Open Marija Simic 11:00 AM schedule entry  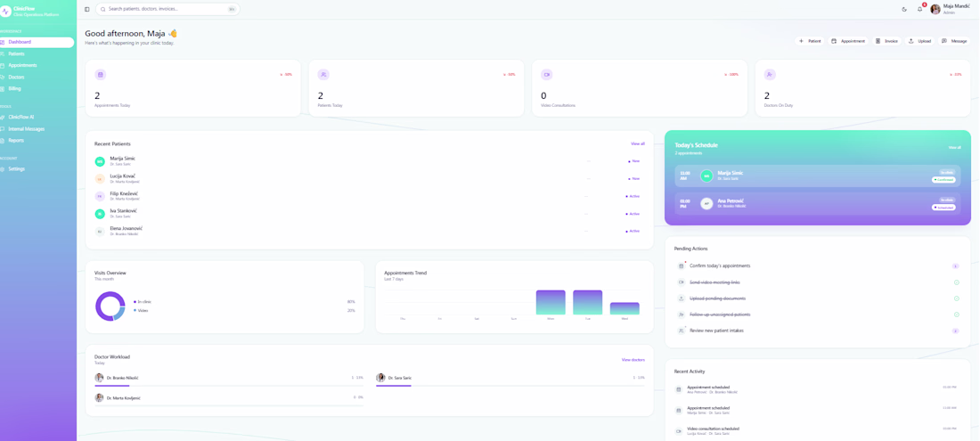tap(818, 176)
